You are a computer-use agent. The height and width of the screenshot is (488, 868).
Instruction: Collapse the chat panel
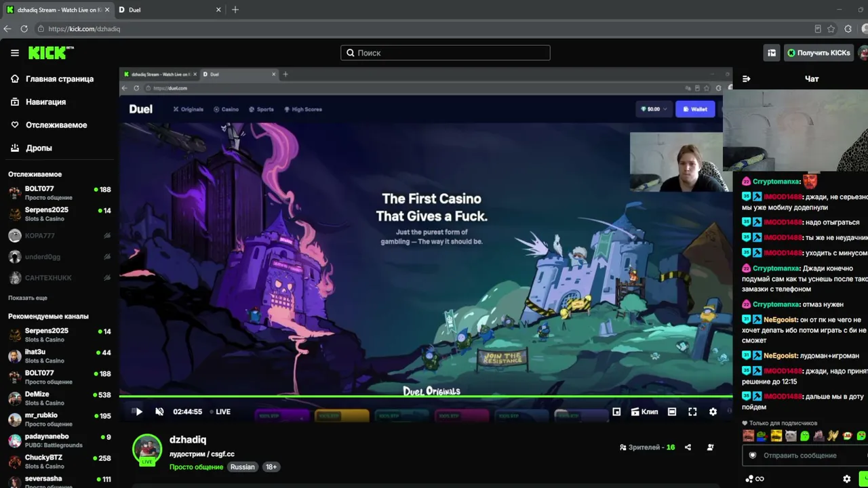pos(747,79)
